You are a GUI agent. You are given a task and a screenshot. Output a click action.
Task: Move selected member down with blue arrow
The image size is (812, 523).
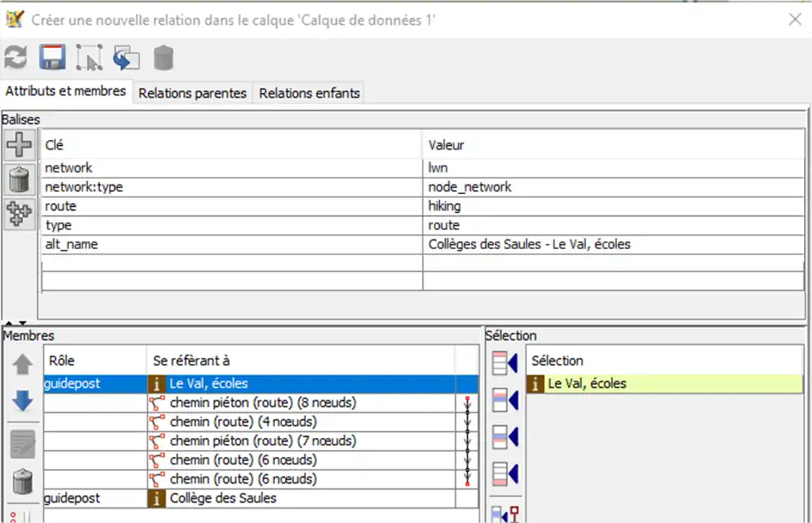(x=22, y=402)
